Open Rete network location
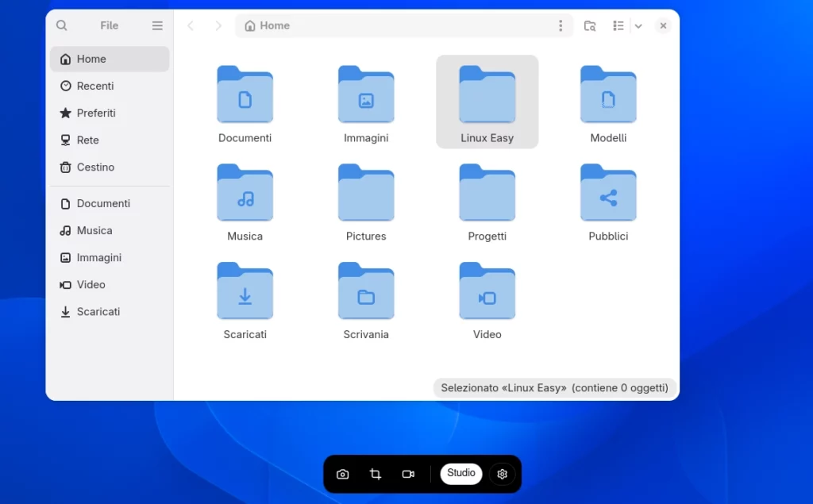The width and height of the screenshot is (813, 504). point(110,140)
